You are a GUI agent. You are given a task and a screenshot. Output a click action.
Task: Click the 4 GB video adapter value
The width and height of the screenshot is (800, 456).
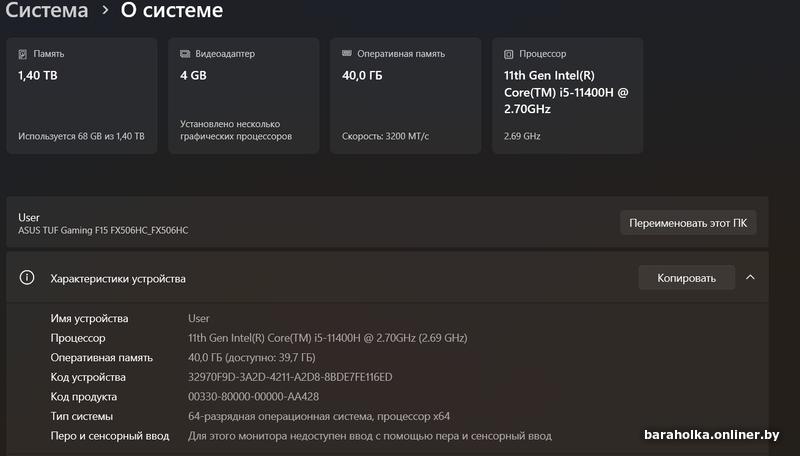(194, 75)
